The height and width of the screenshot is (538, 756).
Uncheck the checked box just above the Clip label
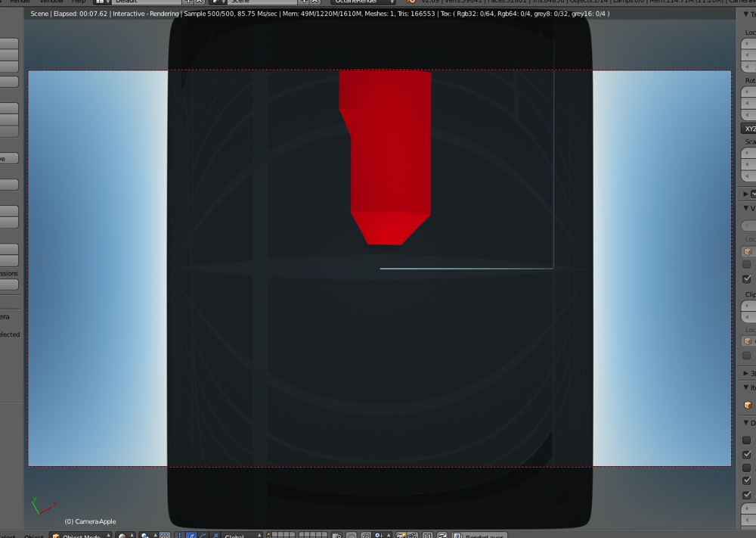(x=747, y=278)
